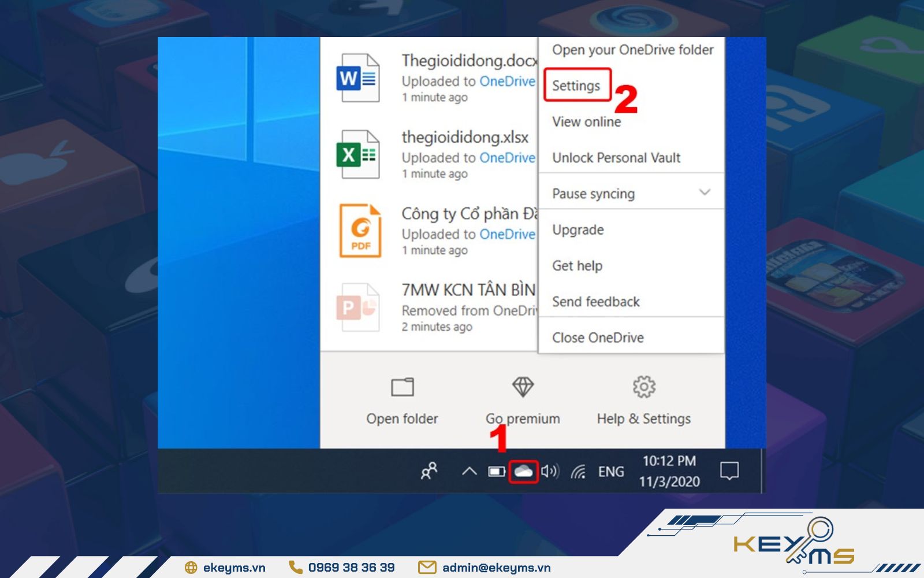Click the Công ty Cổ phần file name
Viewport: 924px width, 578px height.
[x=470, y=214]
